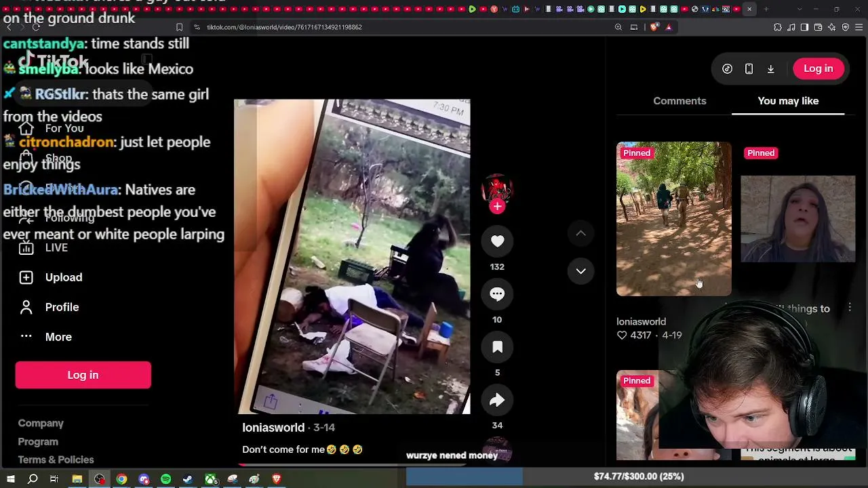868x488 pixels.
Task: Open the tab search dropdown chevron
Action: 800,9
